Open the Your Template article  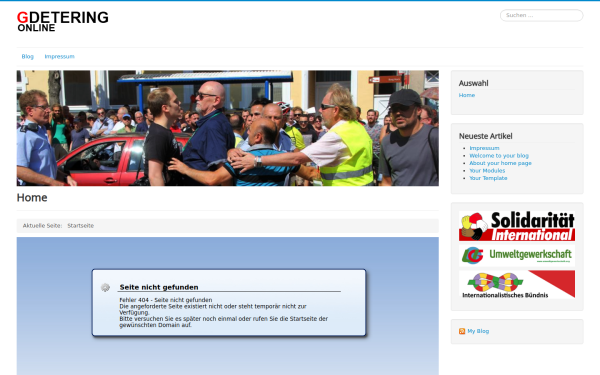tap(488, 178)
